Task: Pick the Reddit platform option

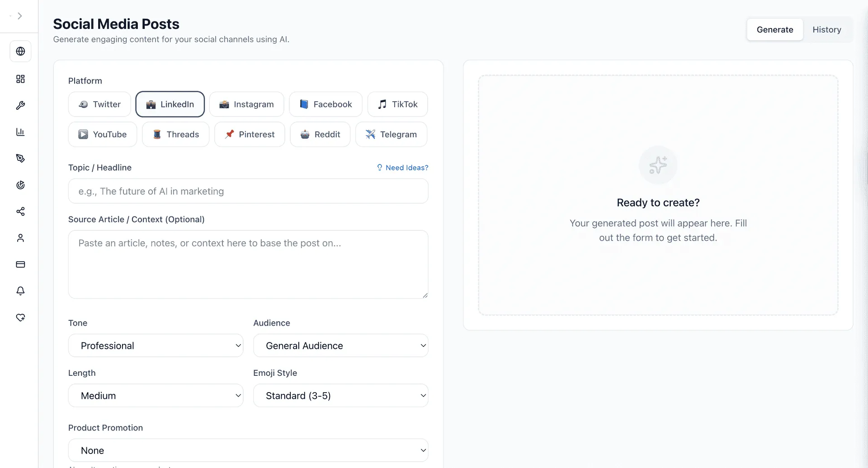Action: coord(320,135)
